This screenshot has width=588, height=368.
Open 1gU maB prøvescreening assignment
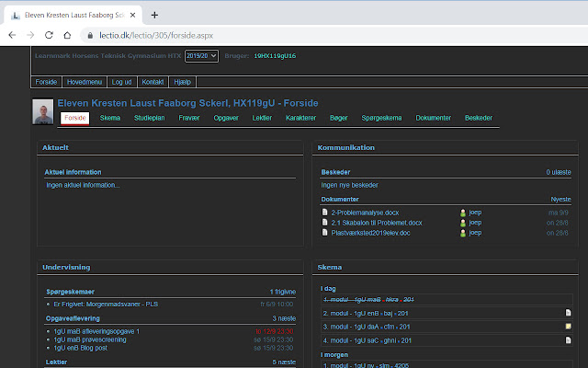[90, 339]
